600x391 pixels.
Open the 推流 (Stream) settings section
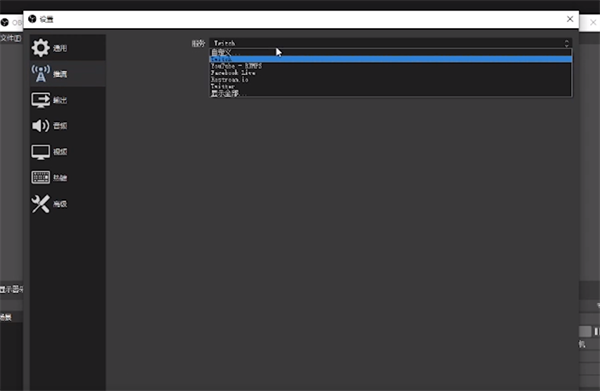pos(68,74)
